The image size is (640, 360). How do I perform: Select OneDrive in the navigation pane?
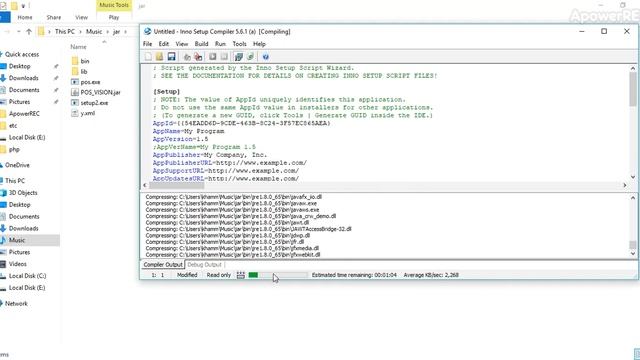pos(16,165)
